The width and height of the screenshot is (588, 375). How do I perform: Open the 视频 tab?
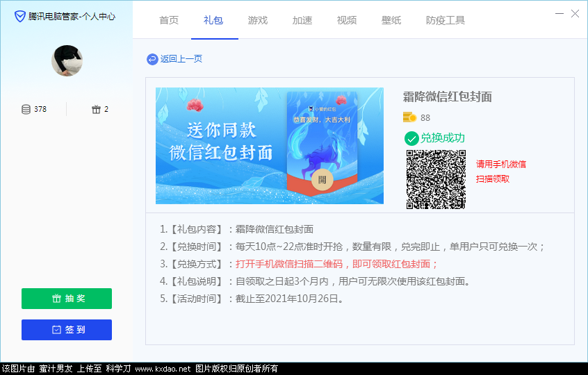click(347, 20)
